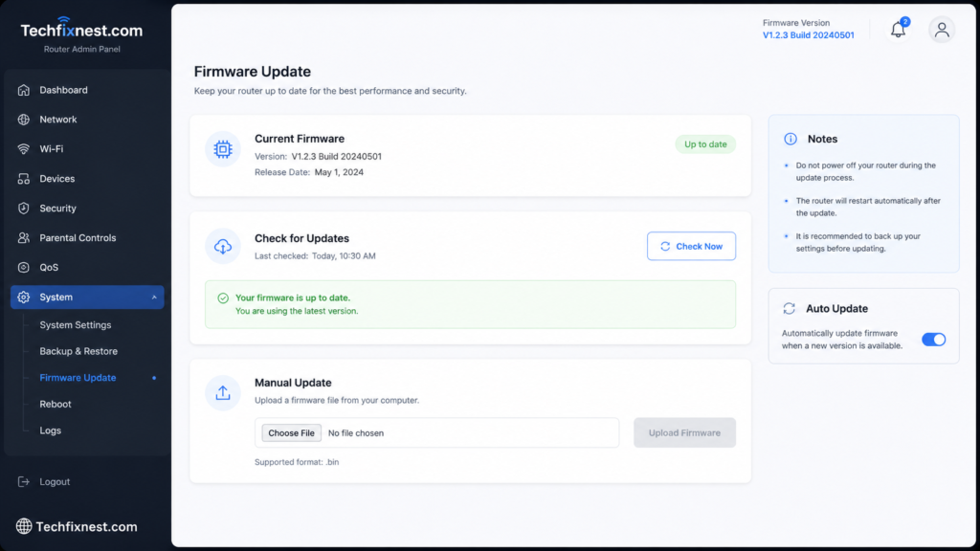The width and height of the screenshot is (980, 551).
Task: Click the V1.2.3 Build 20240501 header link
Action: (x=808, y=35)
